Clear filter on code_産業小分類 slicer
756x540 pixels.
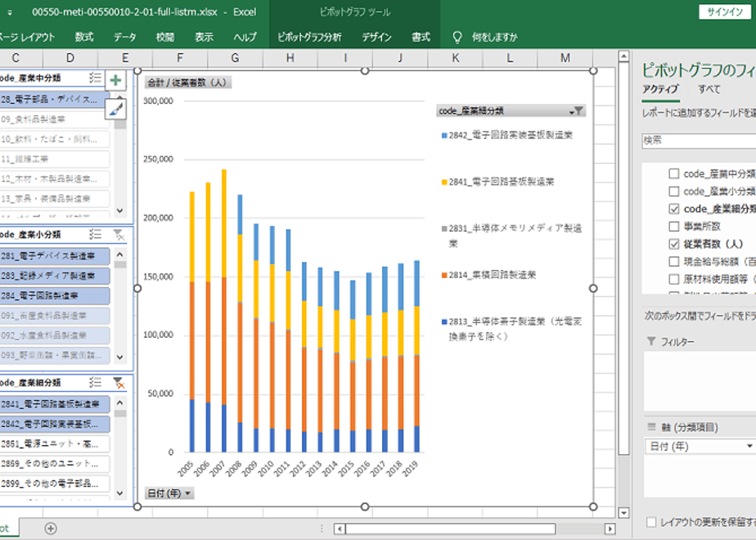click(119, 235)
